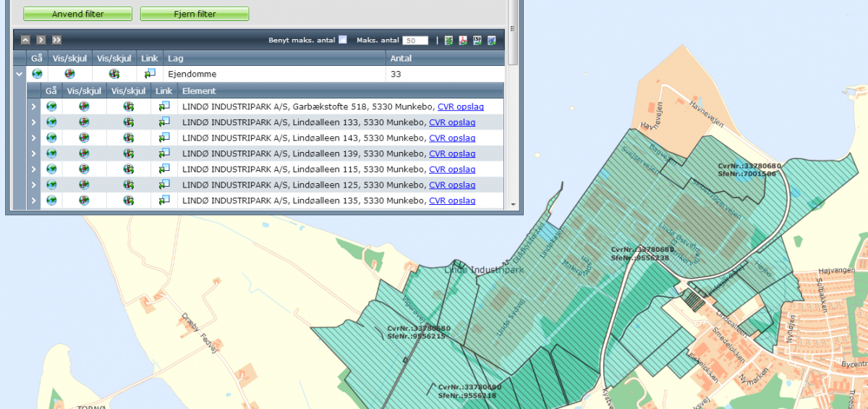Click Lindø Industripark label on map
The width and height of the screenshot is (868, 409).
click(x=484, y=270)
